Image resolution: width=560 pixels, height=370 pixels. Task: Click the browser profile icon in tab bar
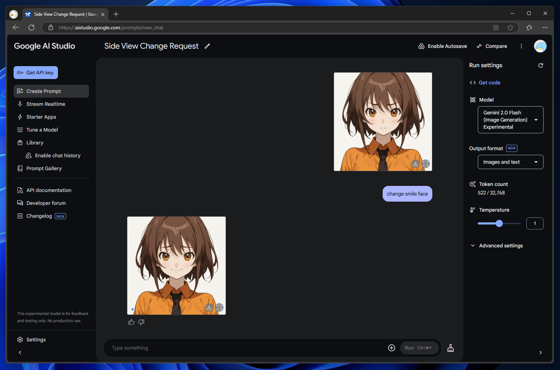pos(14,14)
